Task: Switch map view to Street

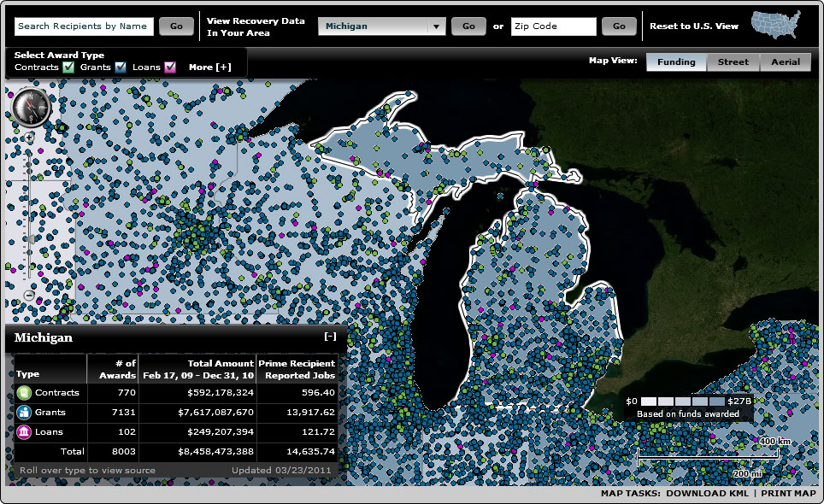Action: tap(733, 62)
